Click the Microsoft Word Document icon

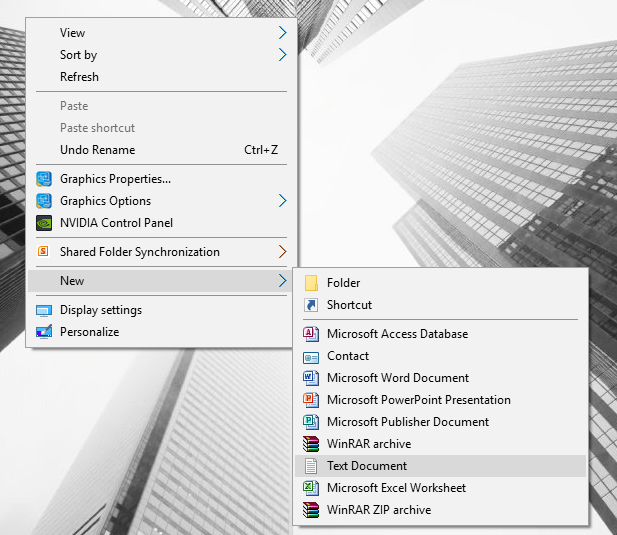(310, 378)
